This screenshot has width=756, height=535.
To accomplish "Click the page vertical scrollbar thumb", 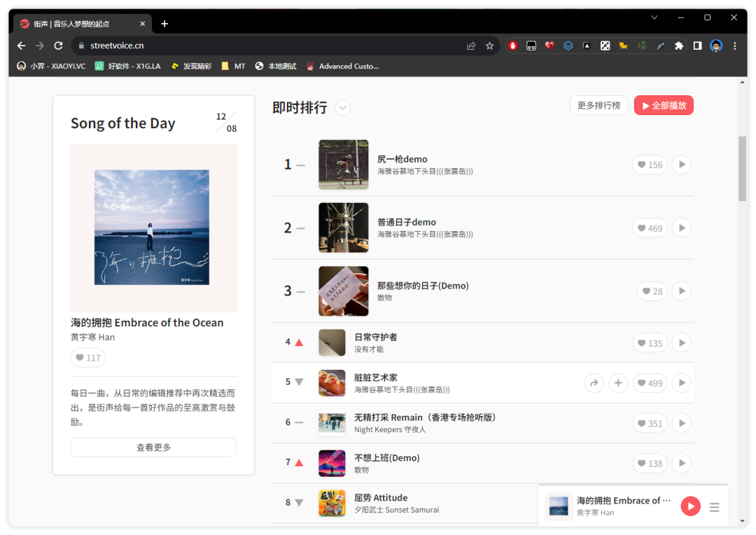I will coord(742,169).
